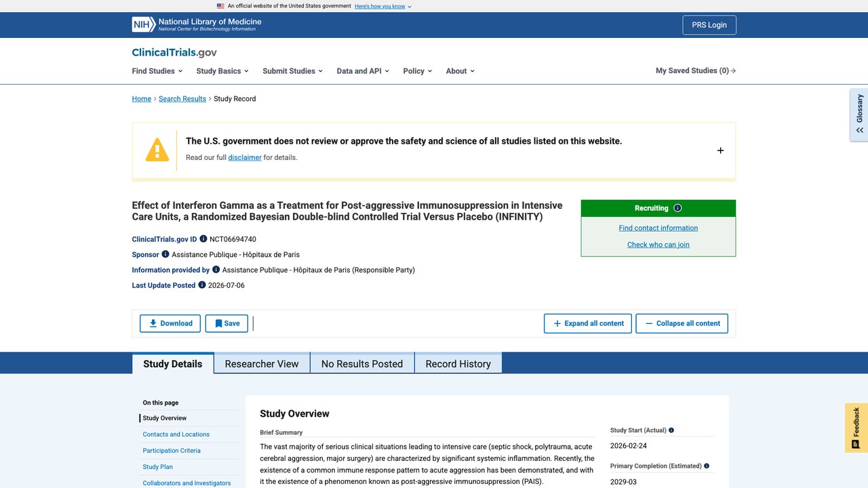
Task: Return to Search Results breadcrumb
Action: [182, 99]
